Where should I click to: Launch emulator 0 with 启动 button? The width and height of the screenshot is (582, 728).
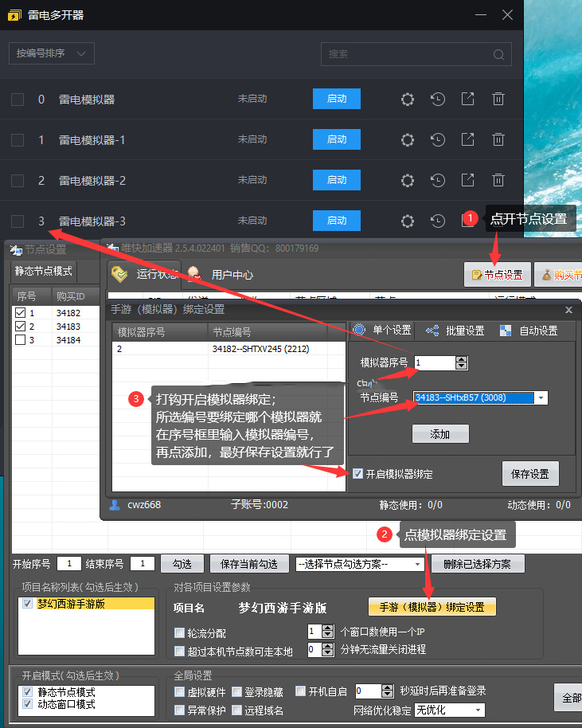337,99
